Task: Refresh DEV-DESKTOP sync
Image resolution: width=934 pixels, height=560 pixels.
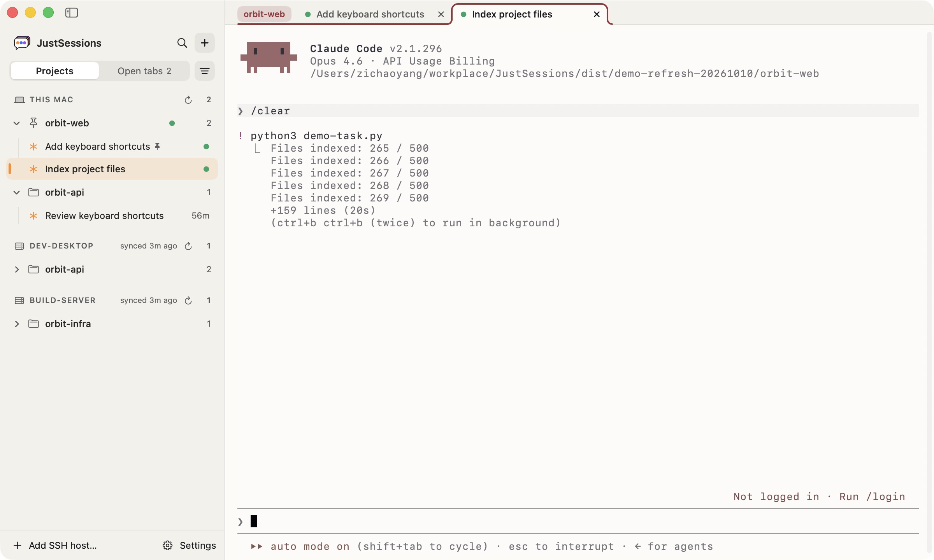Action: (188, 246)
